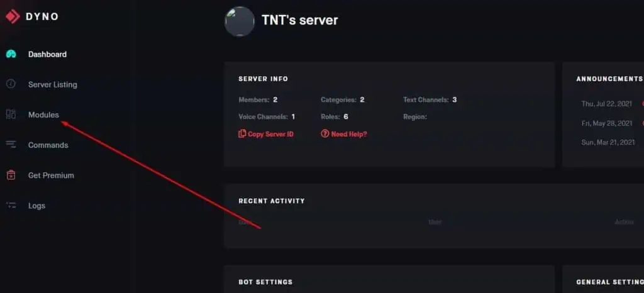644x293 pixels.
Task: Open Server Listing from the sidebar
Action: click(53, 84)
